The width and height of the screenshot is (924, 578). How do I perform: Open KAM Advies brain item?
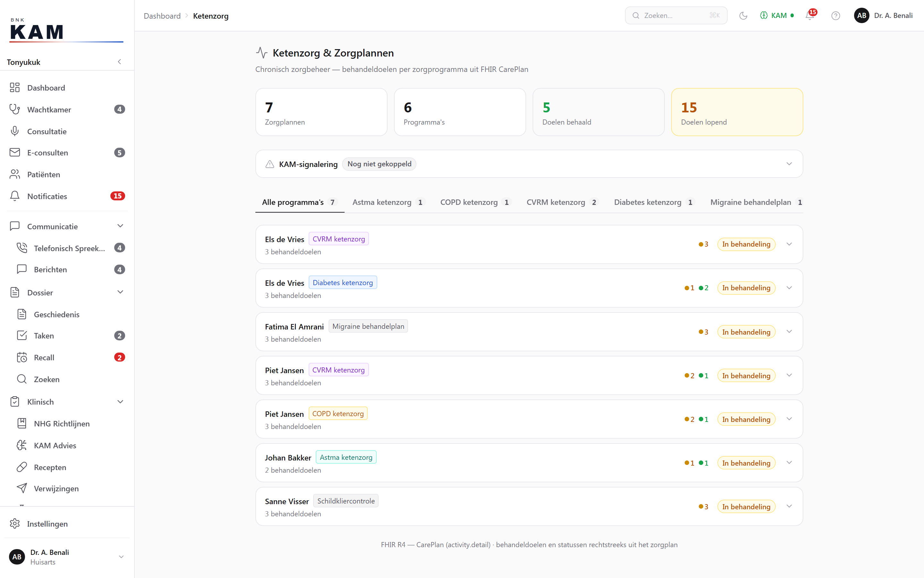pyautogui.click(x=71, y=445)
